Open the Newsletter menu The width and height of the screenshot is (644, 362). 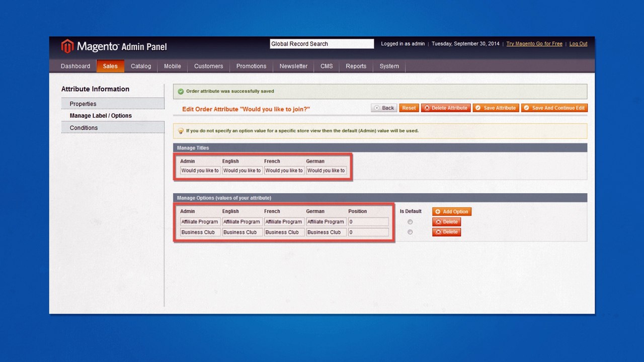pyautogui.click(x=294, y=66)
